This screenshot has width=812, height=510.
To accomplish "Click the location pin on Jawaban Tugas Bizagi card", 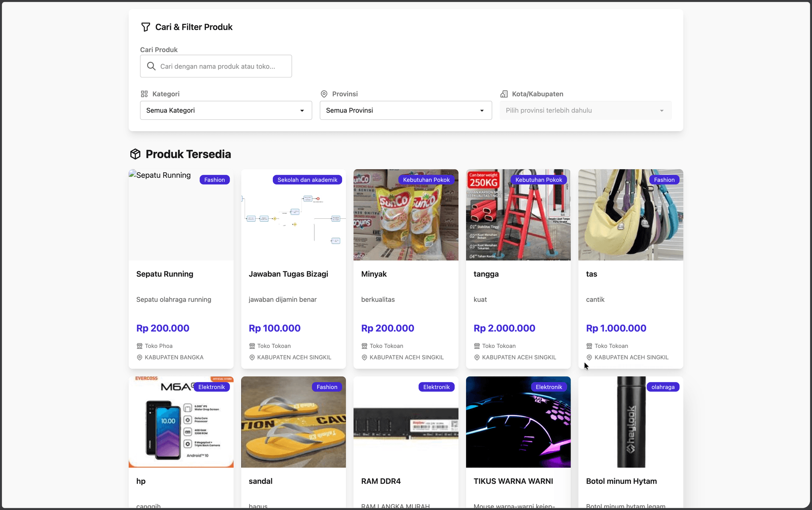I will point(252,358).
